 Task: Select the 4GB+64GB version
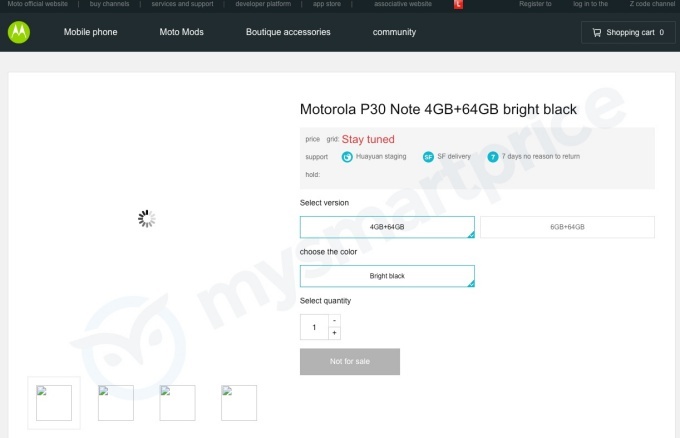(x=387, y=227)
